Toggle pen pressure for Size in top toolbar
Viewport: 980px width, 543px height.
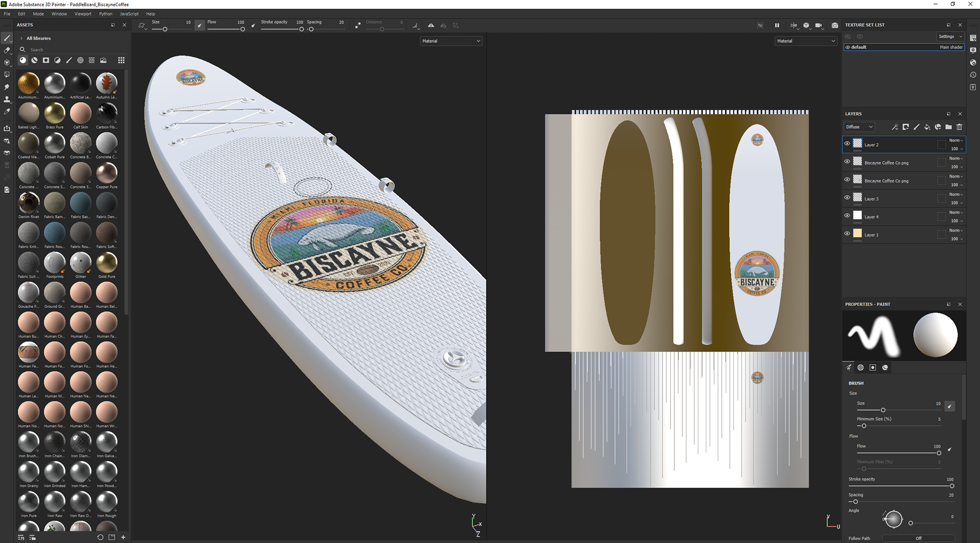click(200, 25)
